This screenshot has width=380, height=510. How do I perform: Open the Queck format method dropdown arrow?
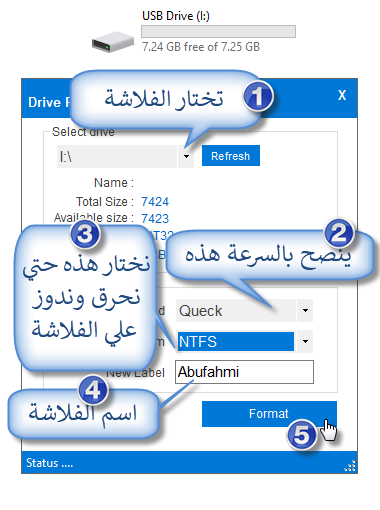click(x=305, y=310)
